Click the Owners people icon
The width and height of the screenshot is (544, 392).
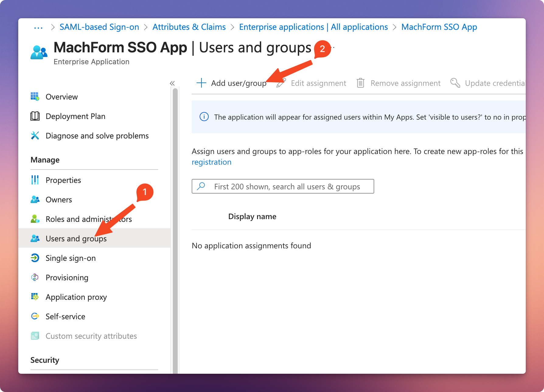pyautogui.click(x=35, y=199)
